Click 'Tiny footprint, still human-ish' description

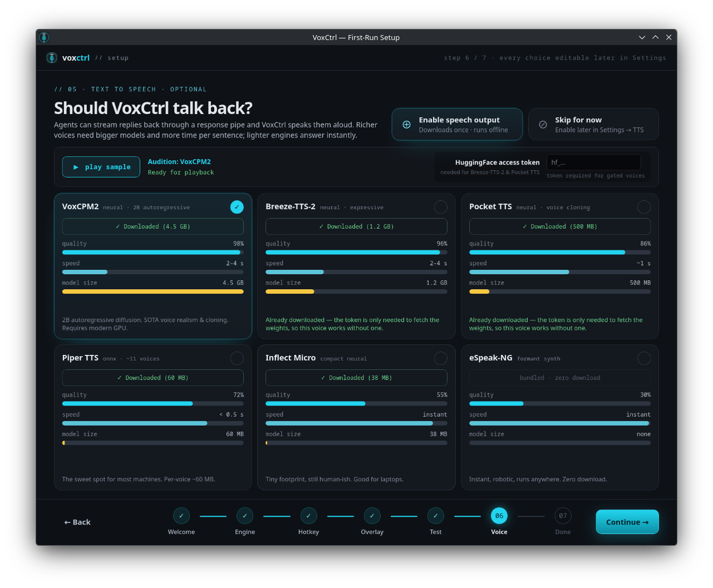(335, 479)
